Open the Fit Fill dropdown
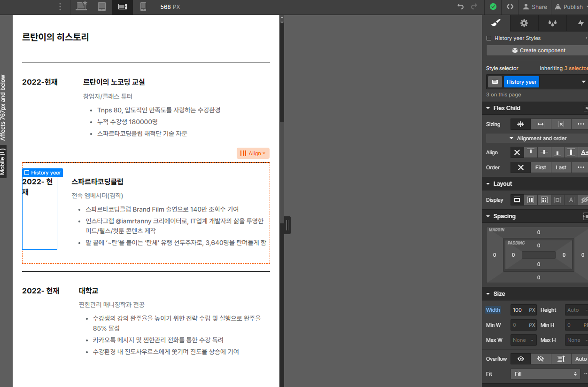The height and width of the screenshot is (387, 588). [x=545, y=374]
